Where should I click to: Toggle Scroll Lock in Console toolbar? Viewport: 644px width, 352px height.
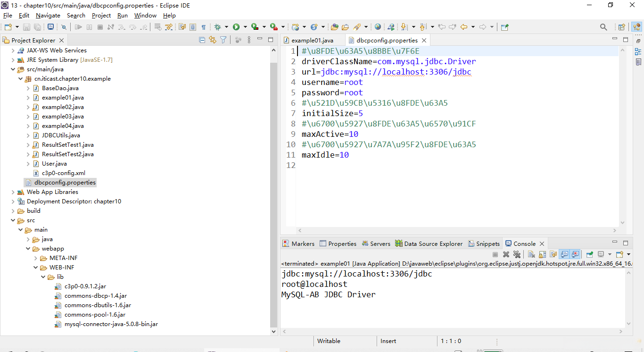tap(542, 254)
